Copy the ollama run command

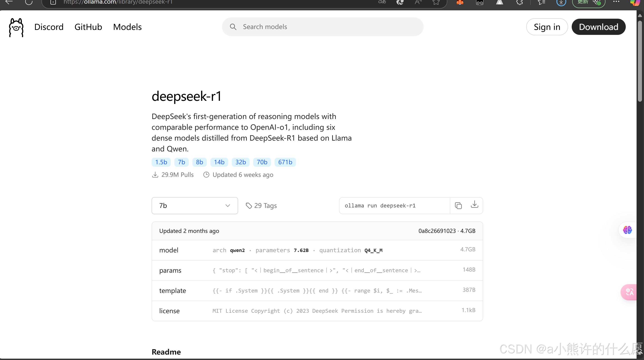pyautogui.click(x=458, y=205)
